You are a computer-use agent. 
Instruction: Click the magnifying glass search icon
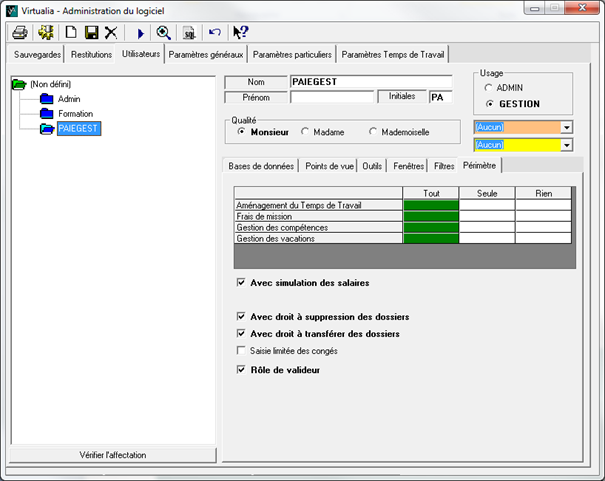(163, 32)
